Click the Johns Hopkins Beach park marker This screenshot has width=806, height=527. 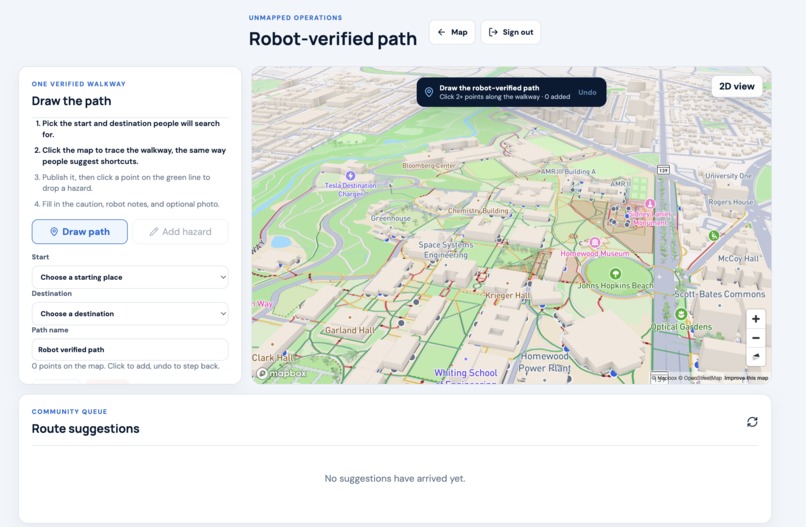coord(615,274)
